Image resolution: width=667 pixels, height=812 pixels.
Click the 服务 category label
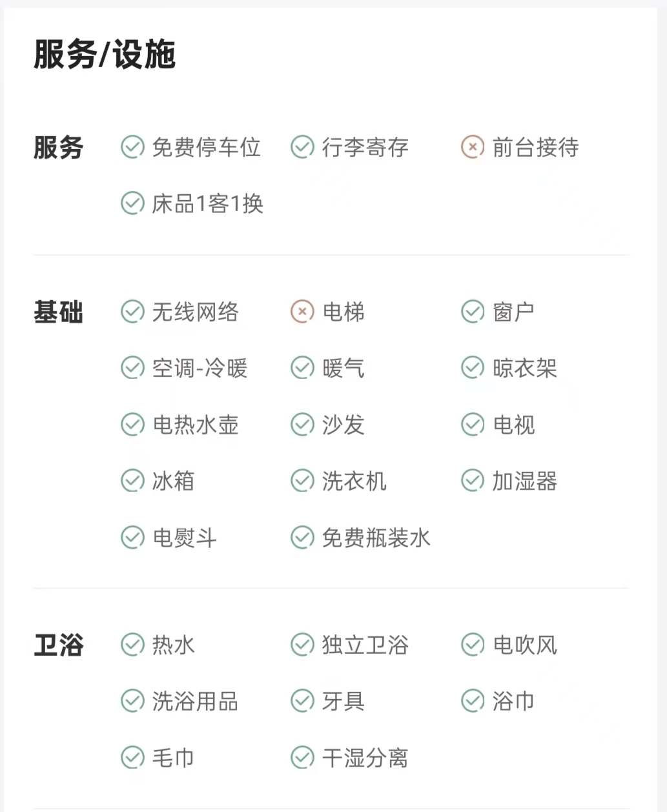(x=58, y=148)
